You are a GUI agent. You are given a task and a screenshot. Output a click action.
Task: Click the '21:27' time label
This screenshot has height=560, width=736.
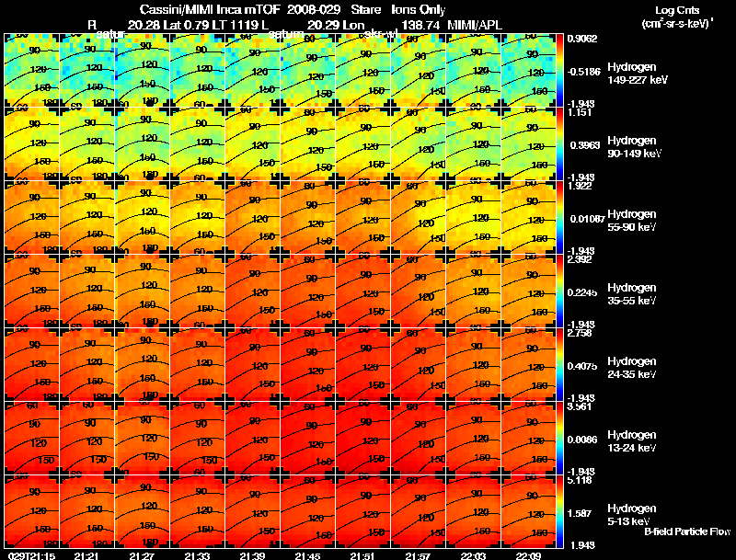142,555
